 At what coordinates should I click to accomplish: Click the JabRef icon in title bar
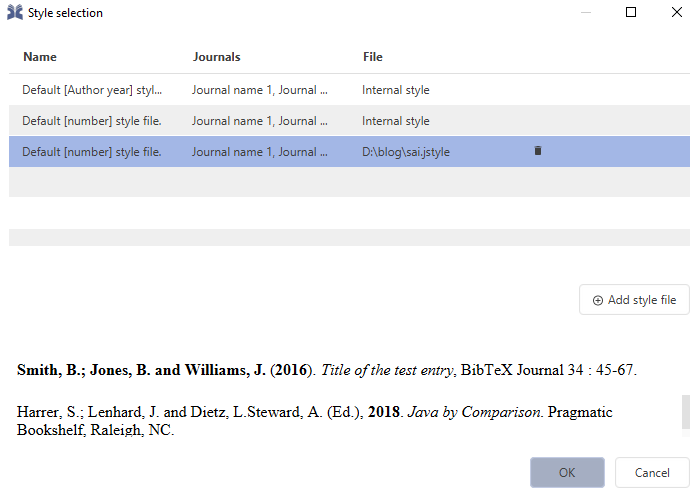15,13
